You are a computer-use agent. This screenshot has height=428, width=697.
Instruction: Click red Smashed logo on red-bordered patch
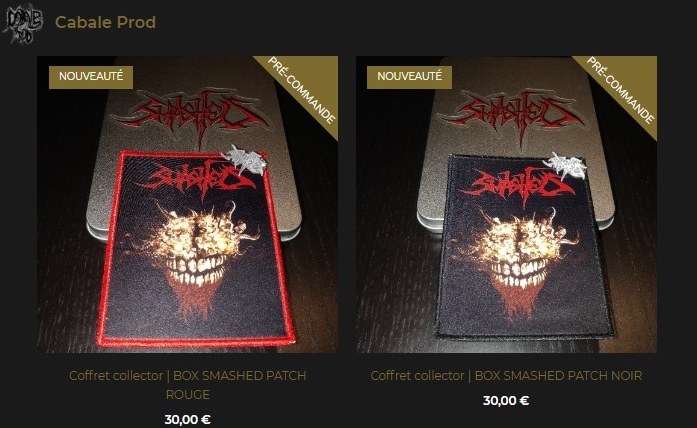pyautogui.click(x=196, y=180)
